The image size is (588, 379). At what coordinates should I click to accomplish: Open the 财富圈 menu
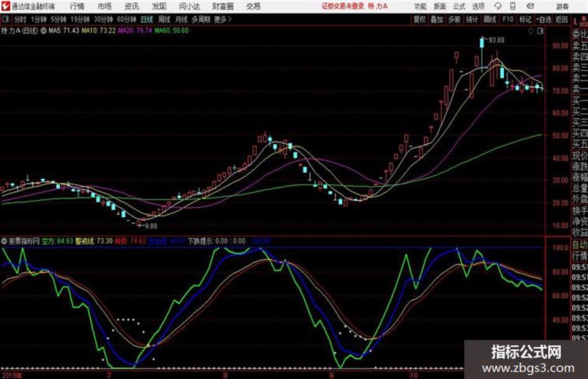223,6
